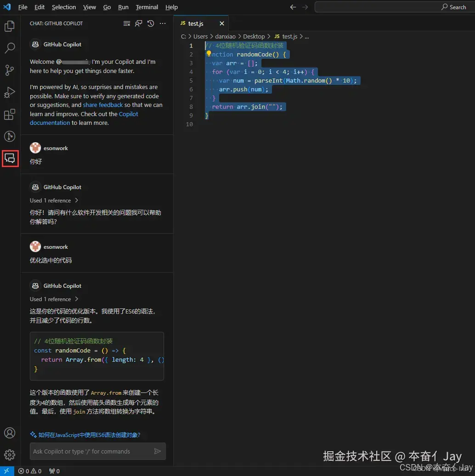Open the Search view in the activity bar
475x476 pixels.
(10, 48)
